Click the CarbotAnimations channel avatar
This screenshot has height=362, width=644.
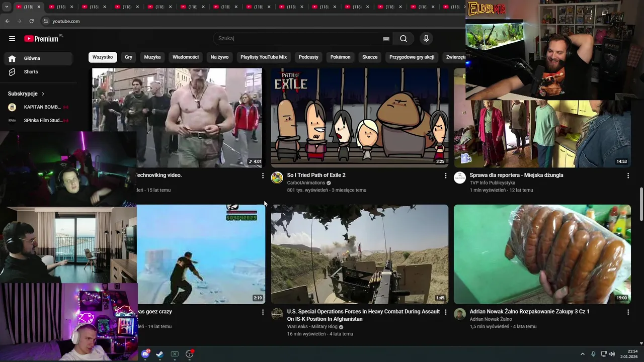point(277,177)
